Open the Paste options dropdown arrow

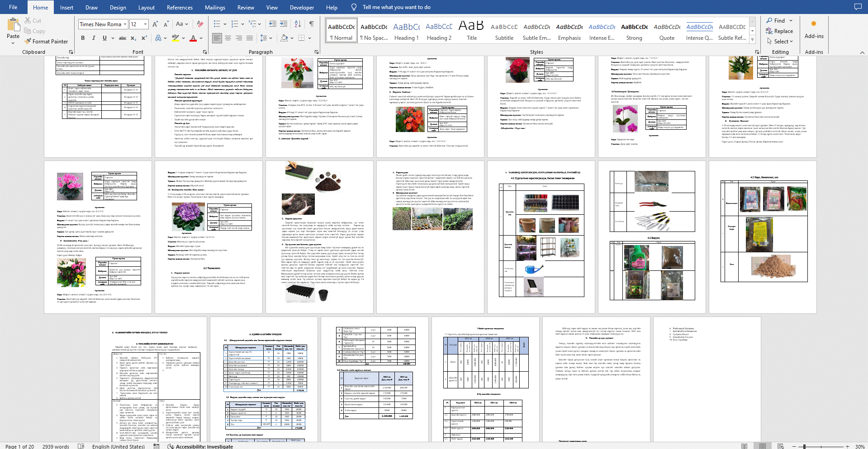13,43
